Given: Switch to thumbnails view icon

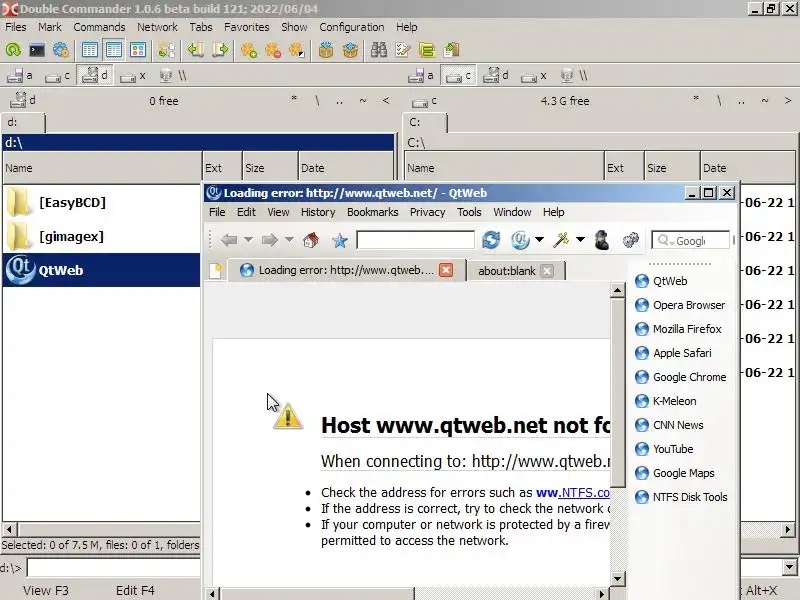Looking at the screenshot, I should coord(138,50).
